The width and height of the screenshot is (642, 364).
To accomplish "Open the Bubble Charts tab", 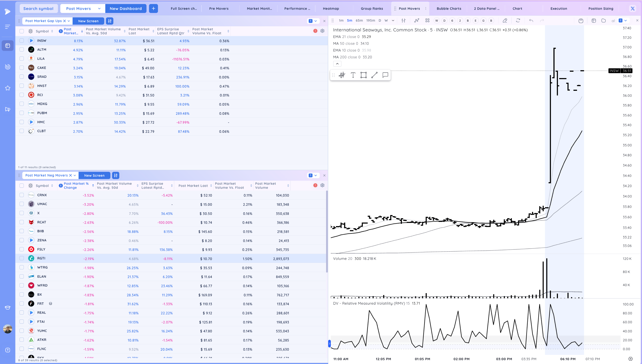I will click(x=449, y=8).
